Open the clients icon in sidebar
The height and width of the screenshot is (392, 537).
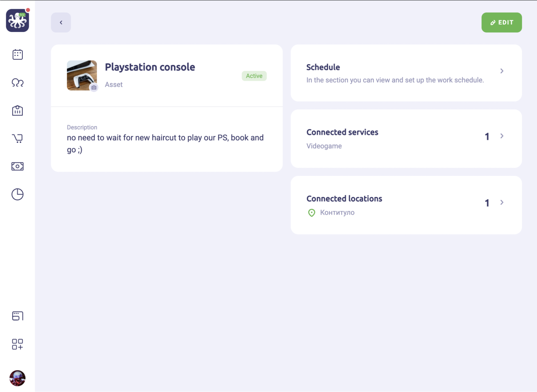17,82
